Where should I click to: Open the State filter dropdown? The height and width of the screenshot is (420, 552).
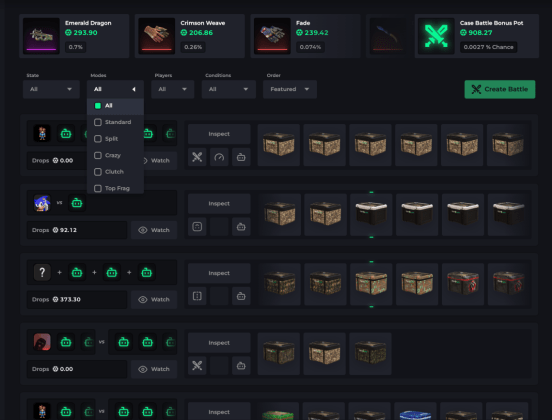[51, 89]
